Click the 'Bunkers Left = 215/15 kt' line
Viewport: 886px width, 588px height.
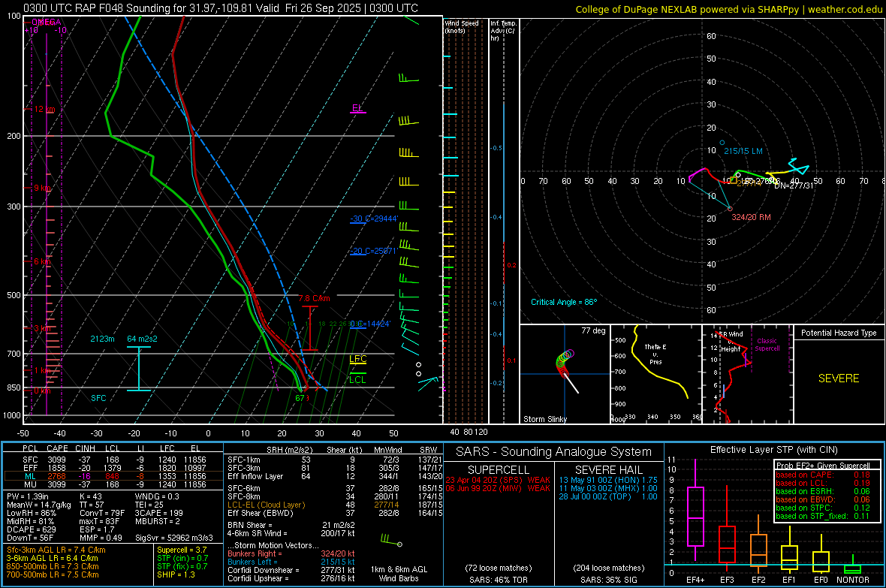(291, 562)
